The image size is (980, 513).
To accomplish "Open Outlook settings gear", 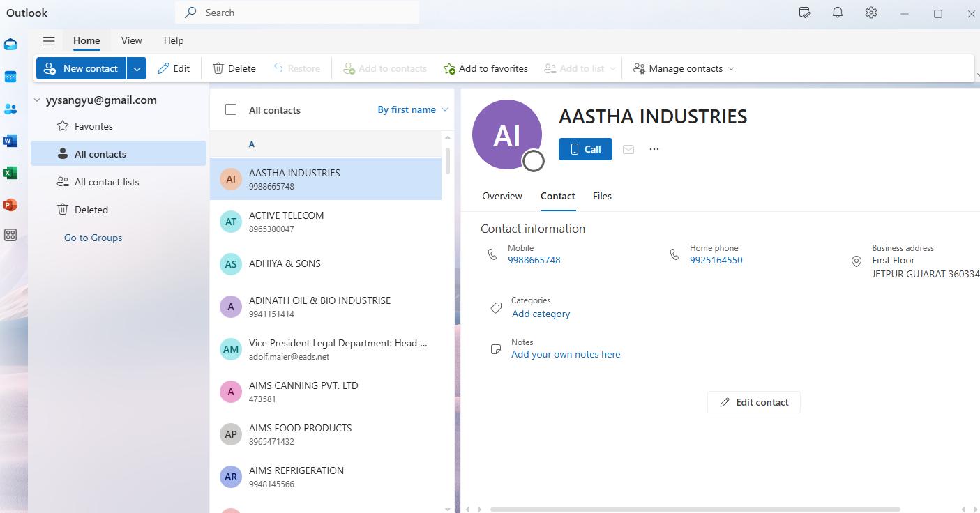I will [x=870, y=13].
